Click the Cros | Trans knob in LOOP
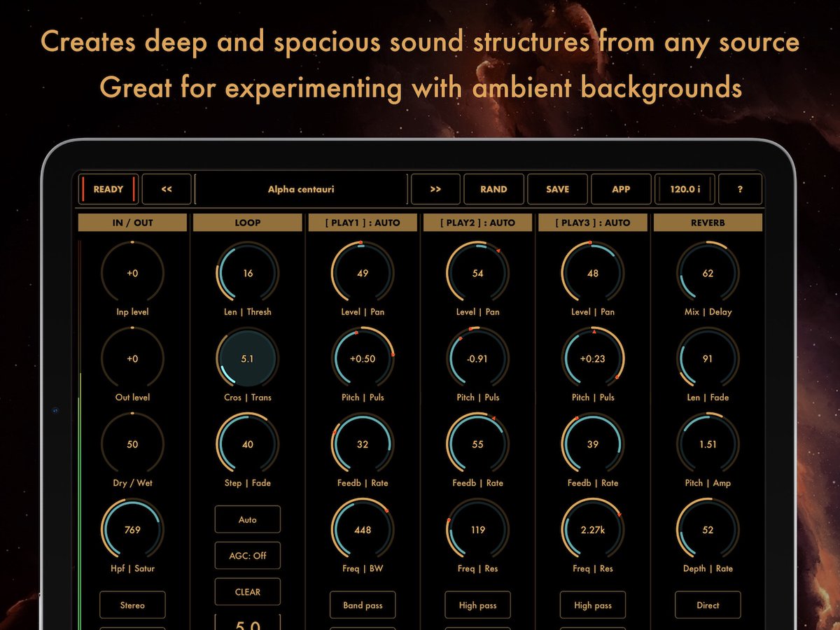The width and height of the screenshot is (840, 630). [247, 358]
